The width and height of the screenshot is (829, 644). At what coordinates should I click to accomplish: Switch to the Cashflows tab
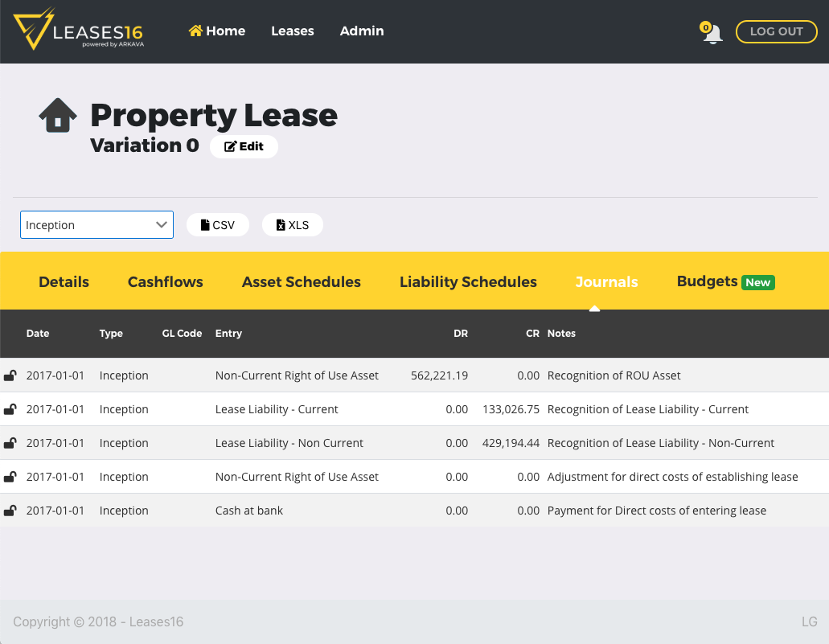pyautogui.click(x=165, y=281)
